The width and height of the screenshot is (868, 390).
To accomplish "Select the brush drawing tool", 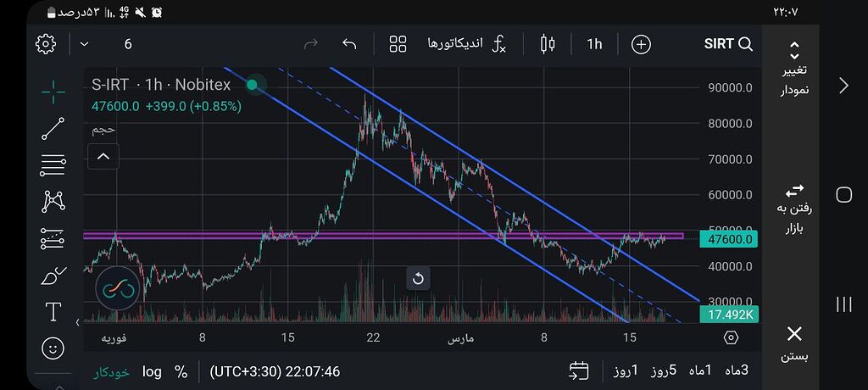I will (53, 276).
